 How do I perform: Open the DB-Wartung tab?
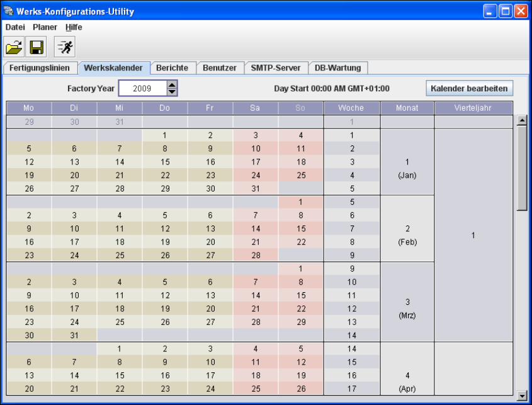337,68
